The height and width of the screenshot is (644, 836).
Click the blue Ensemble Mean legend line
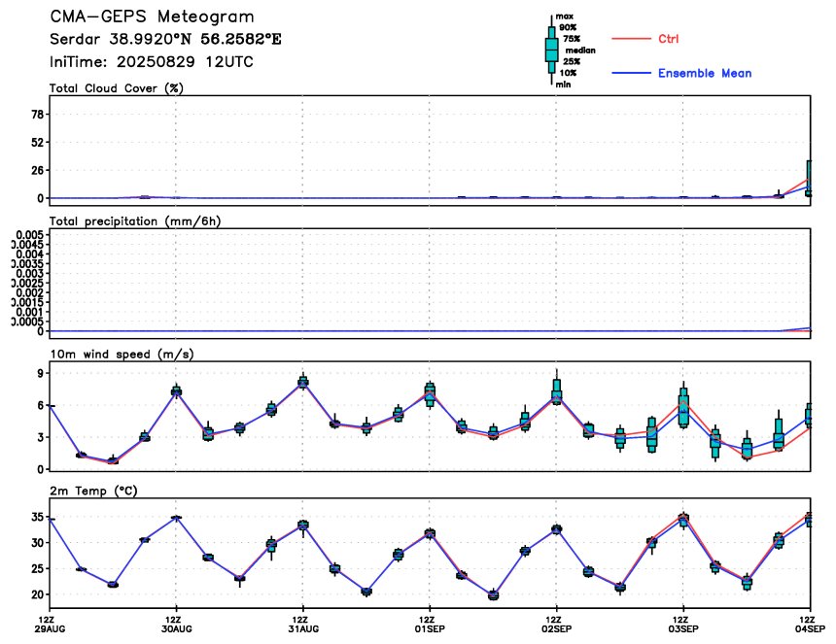tap(631, 73)
